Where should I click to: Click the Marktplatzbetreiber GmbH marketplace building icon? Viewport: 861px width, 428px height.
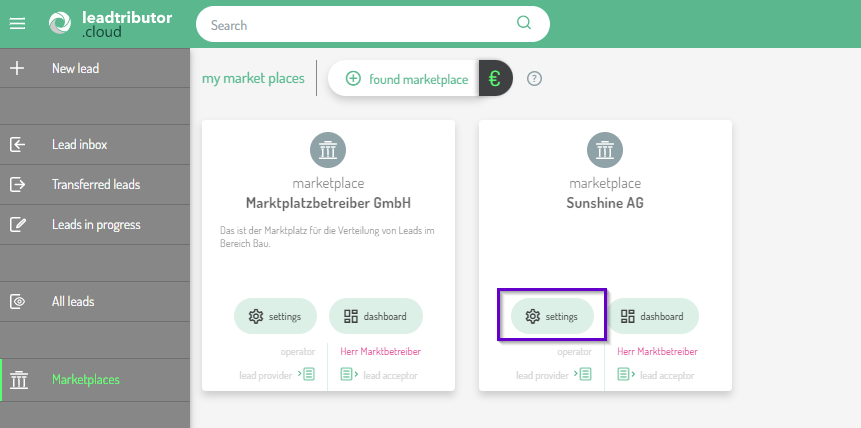[328, 150]
